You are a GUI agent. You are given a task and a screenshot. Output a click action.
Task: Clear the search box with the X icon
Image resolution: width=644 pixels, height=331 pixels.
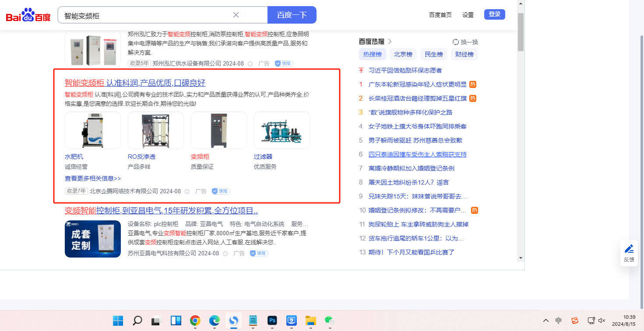coord(236,15)
